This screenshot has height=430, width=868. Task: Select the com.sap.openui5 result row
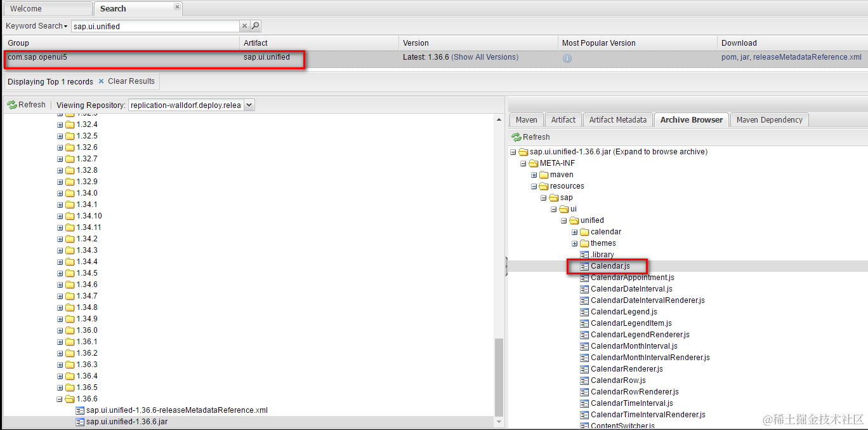pos(434,58)
